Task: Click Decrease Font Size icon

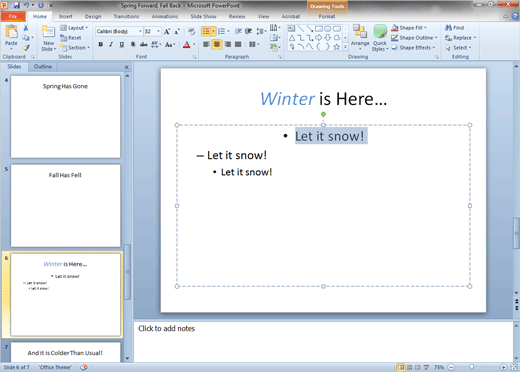Action: [177, 32]
